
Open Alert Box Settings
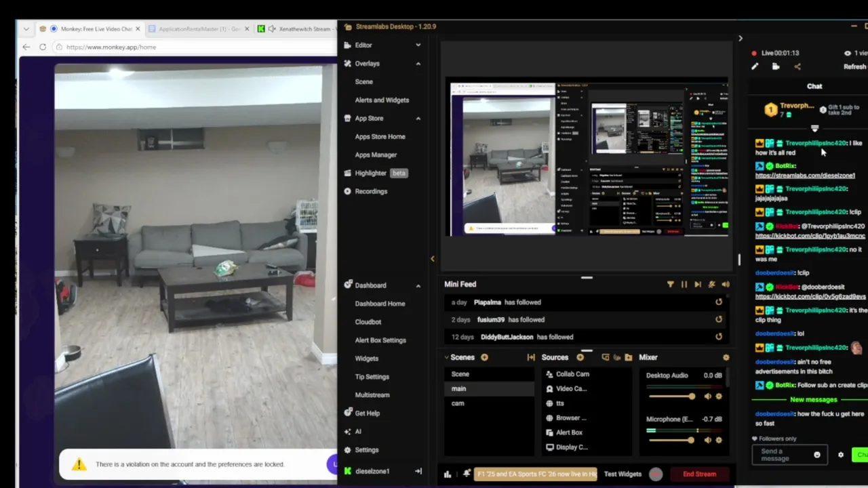pos(380,340)
